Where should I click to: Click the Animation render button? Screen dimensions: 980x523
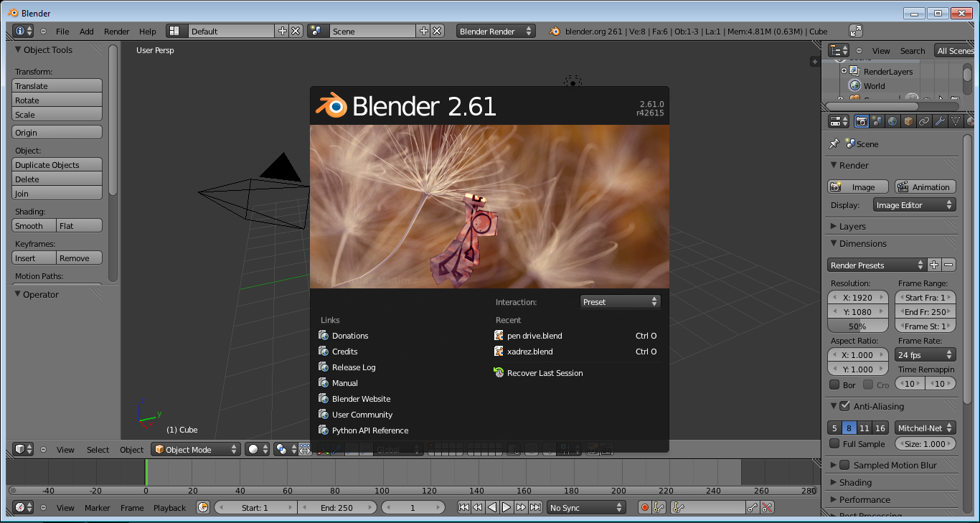[925, 187]
